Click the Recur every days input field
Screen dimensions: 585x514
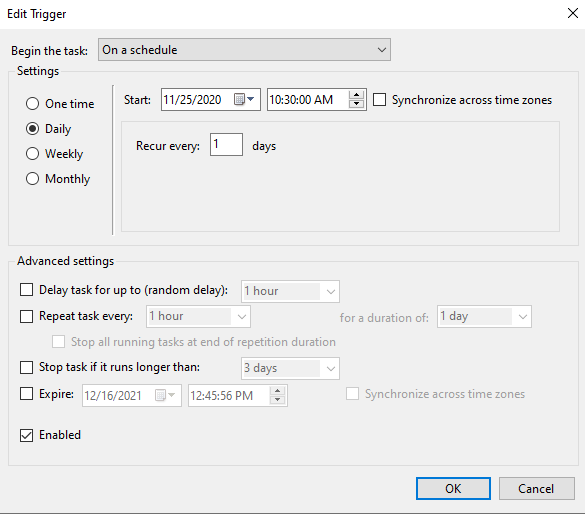(226, 145)
